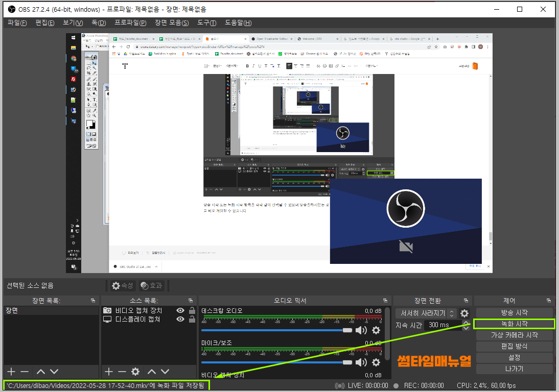Remove source with minus icon

tap(122, 372)
